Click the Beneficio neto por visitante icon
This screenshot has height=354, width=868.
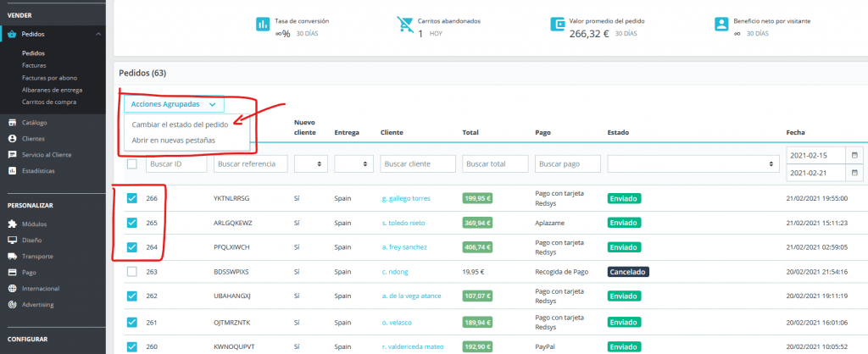(721, 25)
